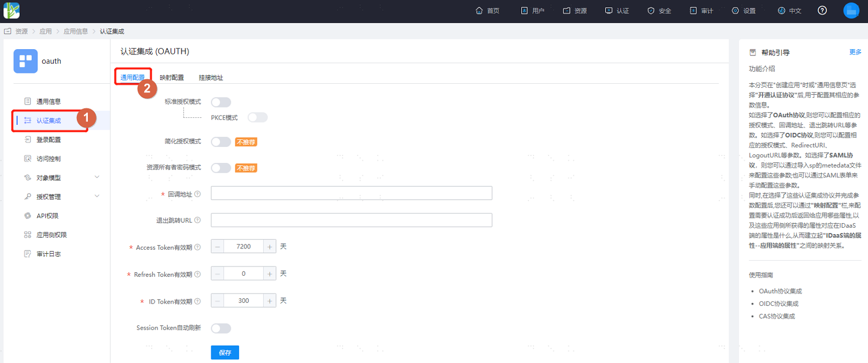Click the language globe icon next to 中文
Image resolution: width=868 pixels, height=363 pixels.
coord(781,10)
